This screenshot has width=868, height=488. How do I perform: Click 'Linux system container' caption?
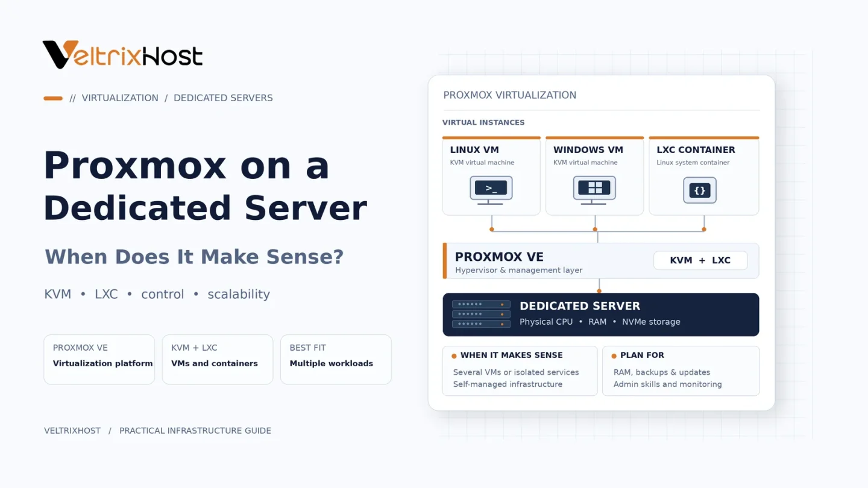[x=693, y=163]
